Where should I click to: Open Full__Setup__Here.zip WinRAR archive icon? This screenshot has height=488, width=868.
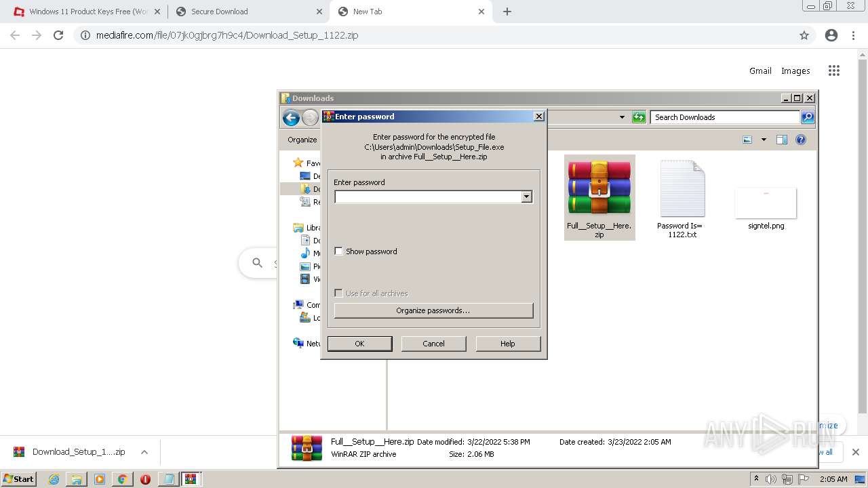click(599, 188)
